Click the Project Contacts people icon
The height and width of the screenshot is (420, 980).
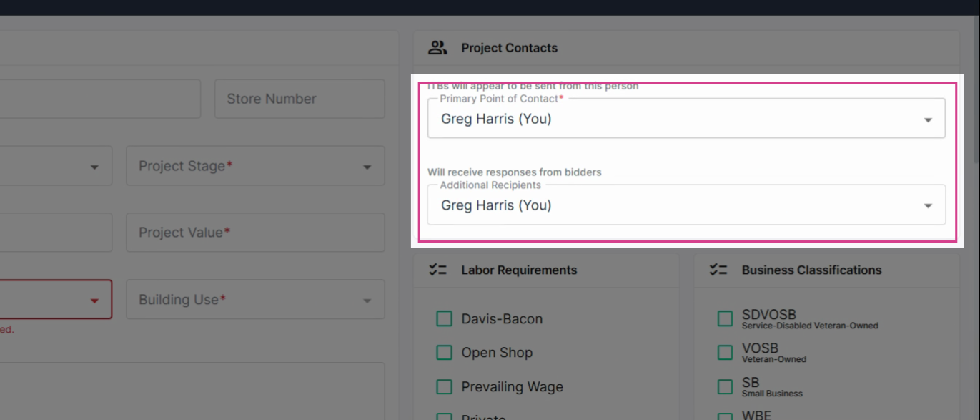437,48
